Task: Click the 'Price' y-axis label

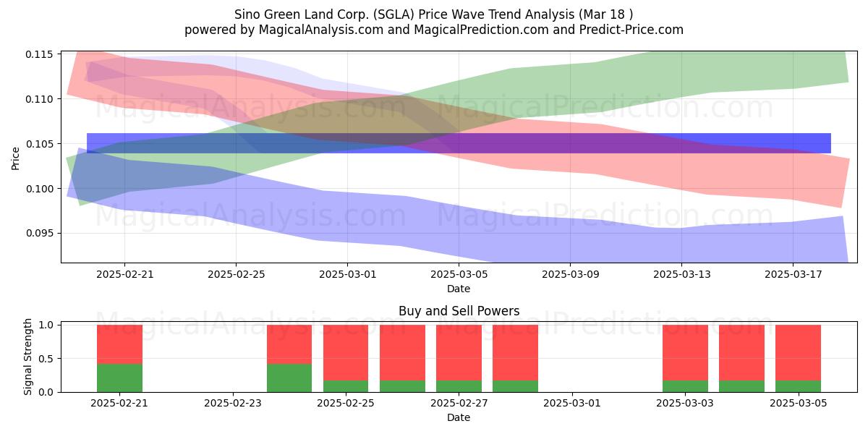Action: pyautogui.click(x=16, y=157)
